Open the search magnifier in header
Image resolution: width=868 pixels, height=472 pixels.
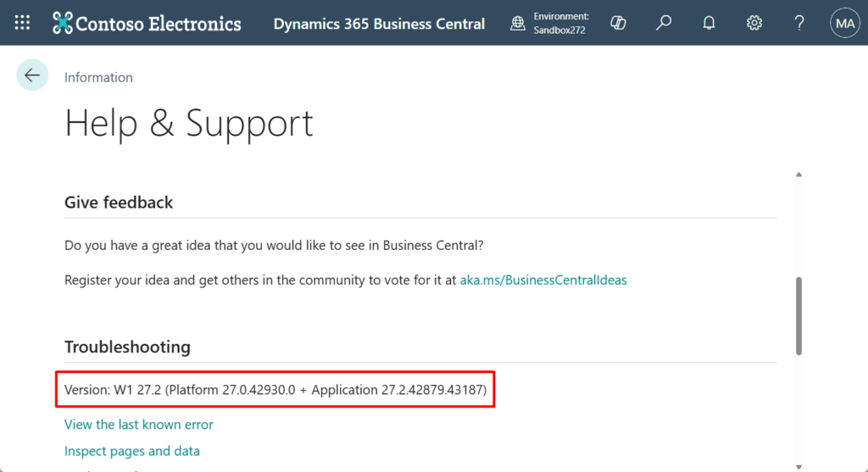(x=664, y=23)
